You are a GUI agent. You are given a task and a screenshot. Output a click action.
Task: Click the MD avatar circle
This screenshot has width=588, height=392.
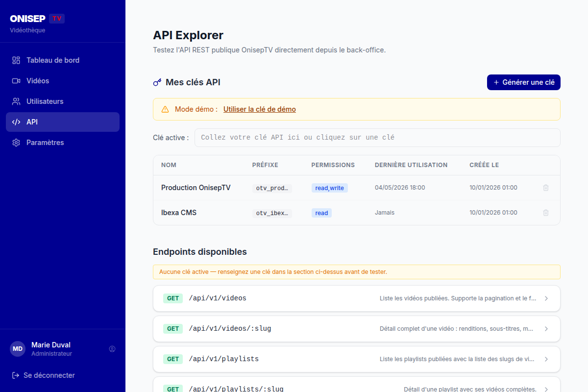pyautogui.click(x=18, y=349)
